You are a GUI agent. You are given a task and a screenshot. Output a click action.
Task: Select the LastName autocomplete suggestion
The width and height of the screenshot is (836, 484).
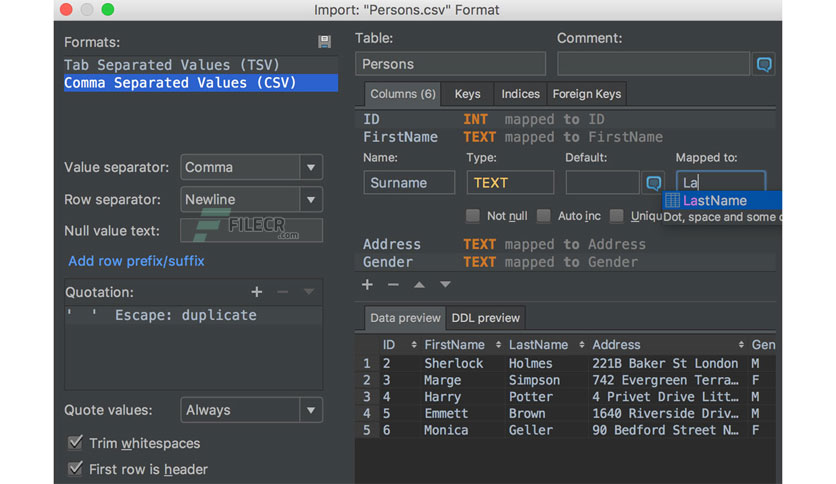[x=722, y=200]
